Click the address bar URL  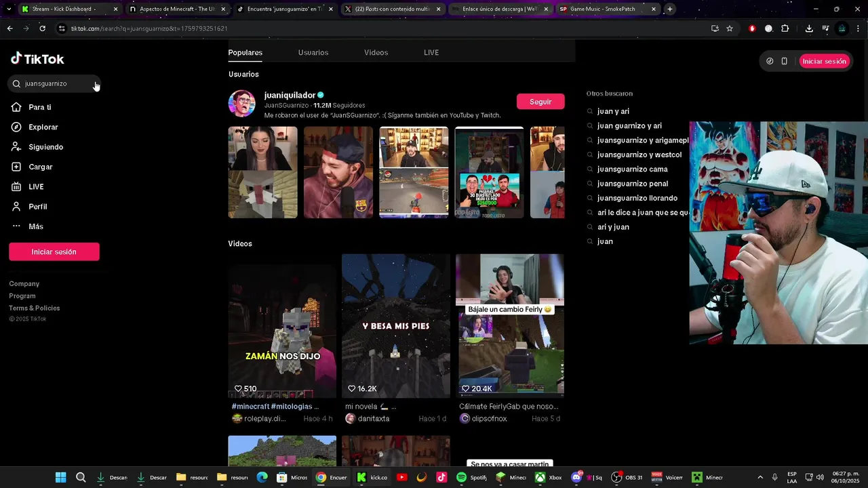click(149, 28)
